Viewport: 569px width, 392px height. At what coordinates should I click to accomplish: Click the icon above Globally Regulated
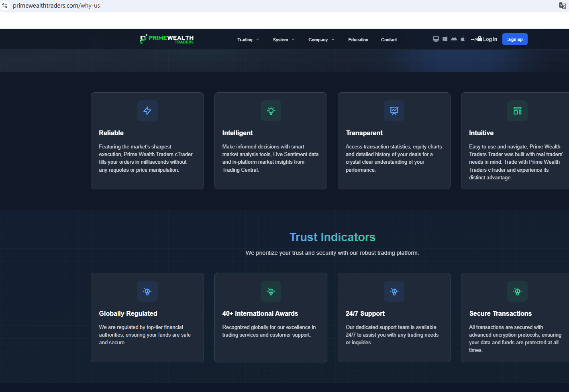click(x=147, y=292)
